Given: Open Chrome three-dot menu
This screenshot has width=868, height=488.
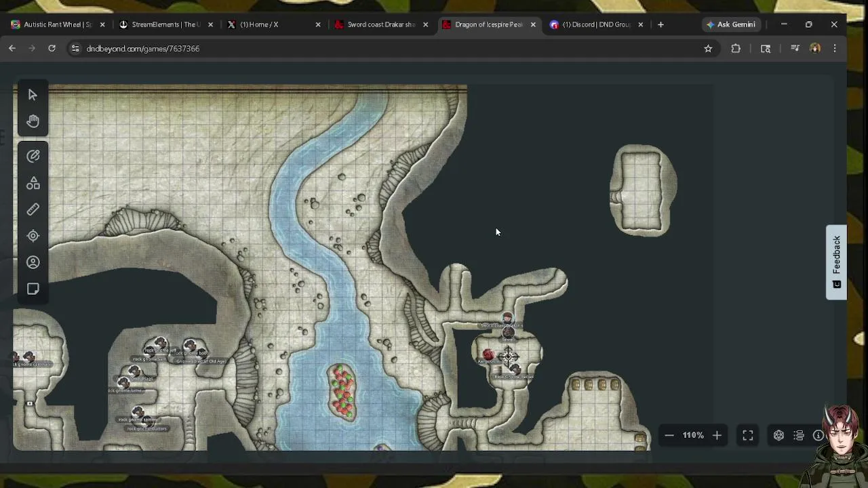Looking at the screenshot, I should 835,49.
